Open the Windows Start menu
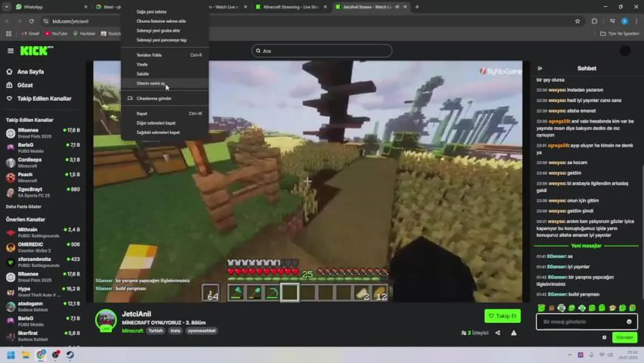Image resolution: width=644 pixels, height=363 pixels. (11, 355)
